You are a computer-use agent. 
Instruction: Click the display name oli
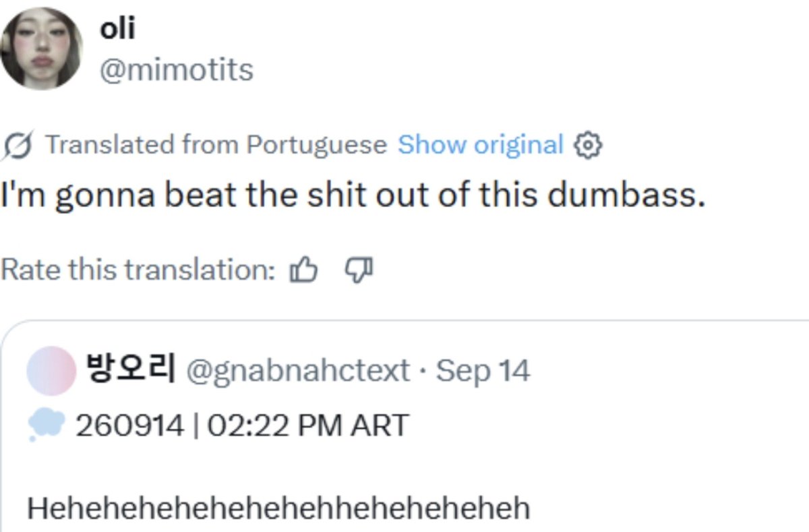coord(117,29)
